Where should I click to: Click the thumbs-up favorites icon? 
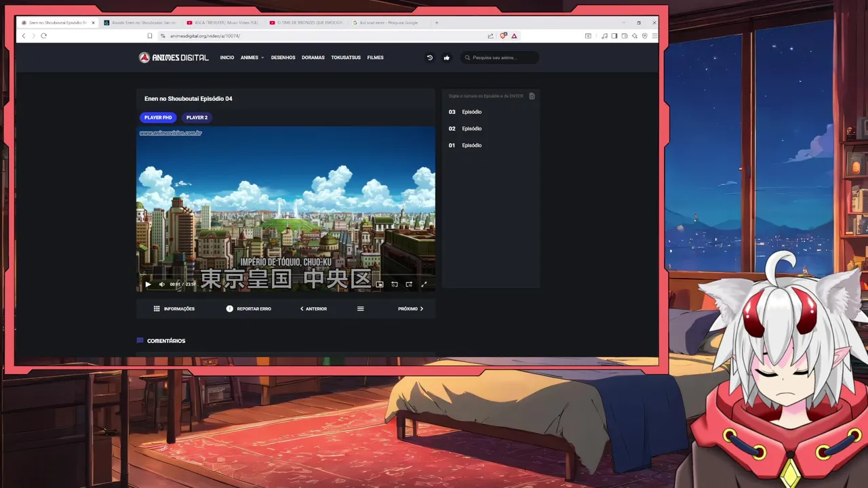point(446,58)
